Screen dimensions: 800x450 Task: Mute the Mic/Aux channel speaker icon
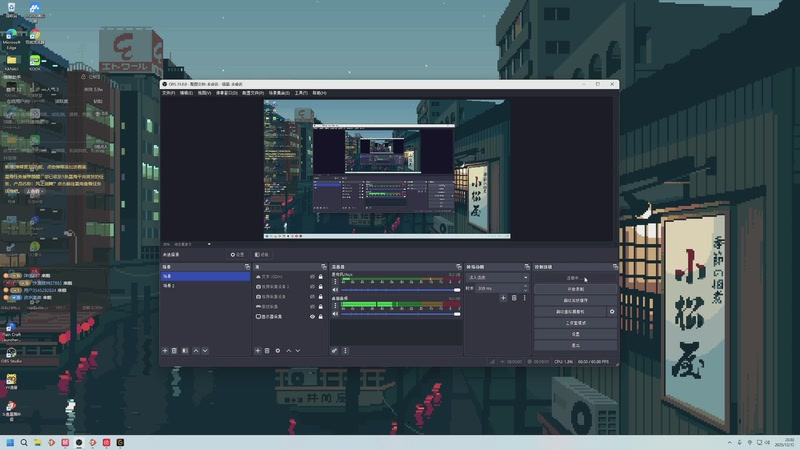click(x=335, y=290)
